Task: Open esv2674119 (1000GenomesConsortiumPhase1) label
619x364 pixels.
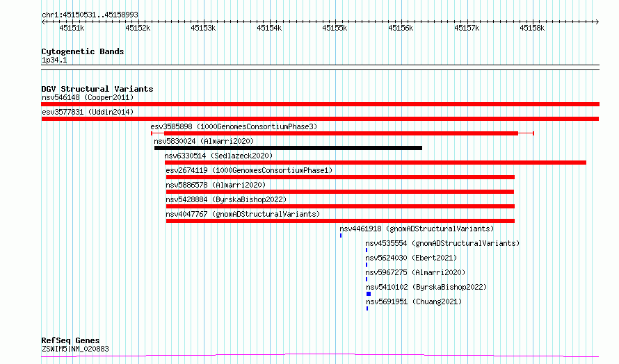Action: coord(249,170)
